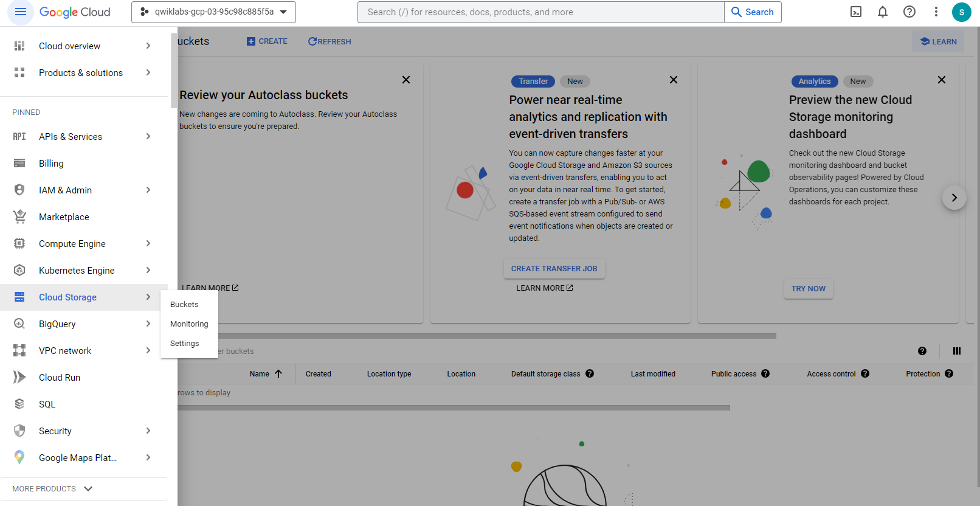
Task: Select Buckets in Cloud Storage flyout
Action: click(x=189, y=304)
